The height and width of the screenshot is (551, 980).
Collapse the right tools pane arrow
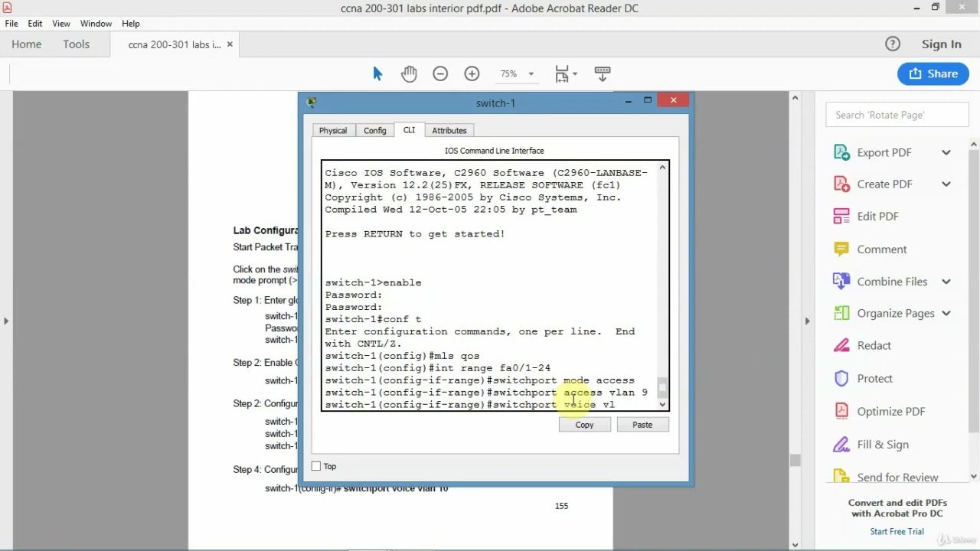pyautogui.click(x=807, y=321)
